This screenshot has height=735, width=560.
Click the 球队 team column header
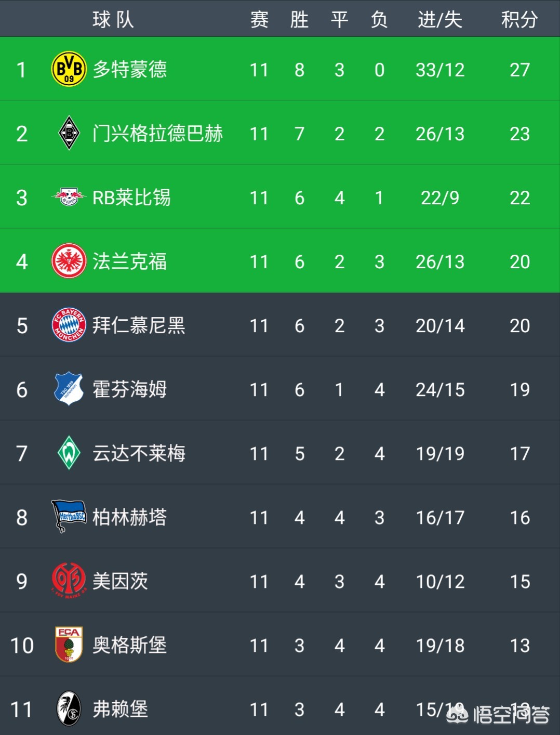click(x=113, y=20)
